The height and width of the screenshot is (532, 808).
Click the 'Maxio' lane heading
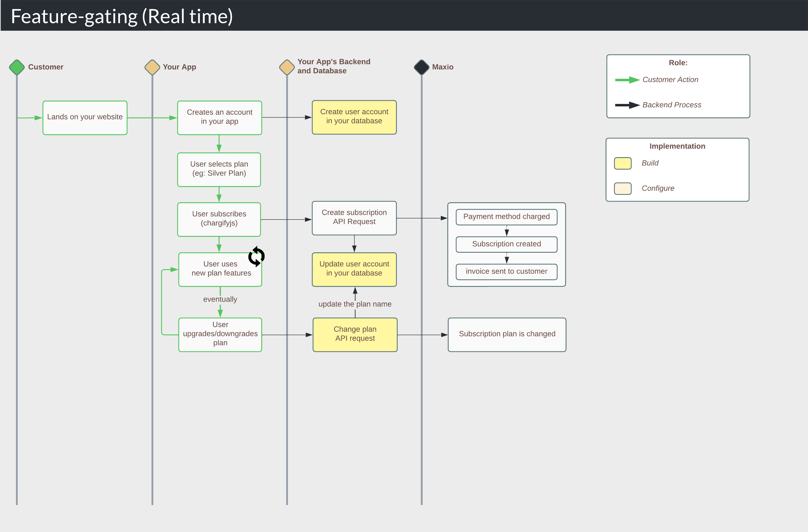[443, 67]
